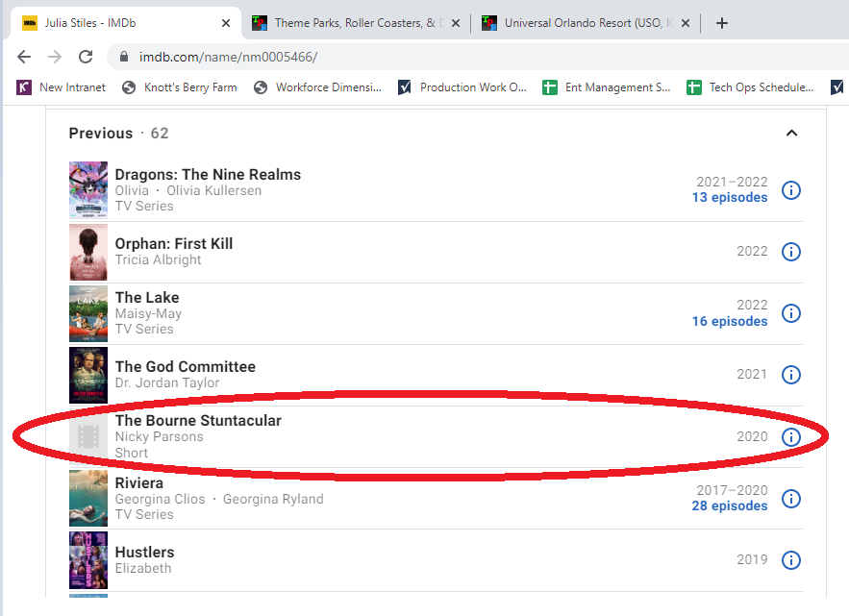Click Dragons: The Nine Realms poster

[88, 190]
